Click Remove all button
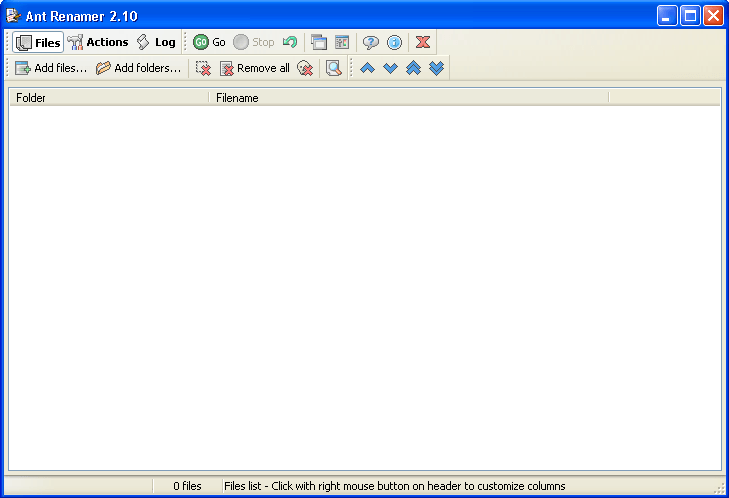The image size is (729, 498). point(255,68)
